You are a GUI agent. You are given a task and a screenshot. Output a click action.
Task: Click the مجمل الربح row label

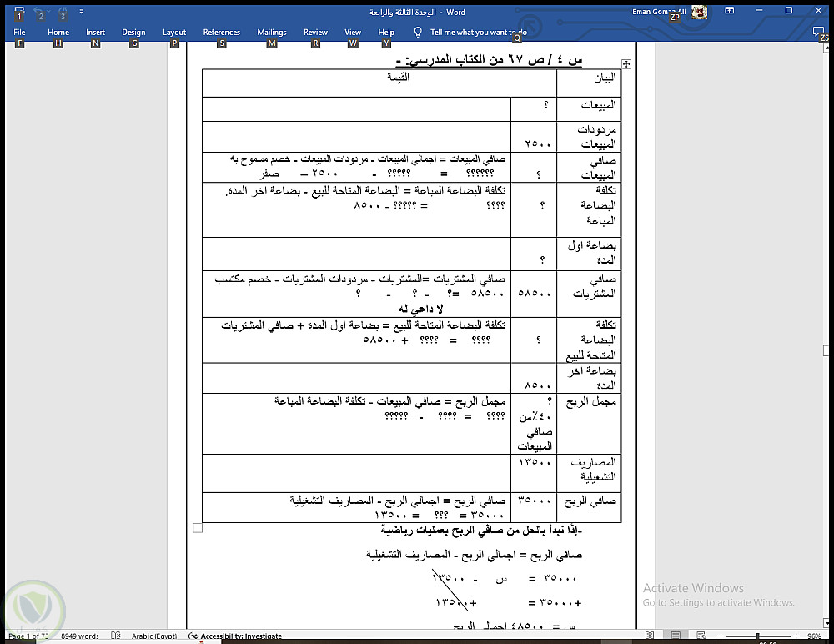tap(591, 402)
